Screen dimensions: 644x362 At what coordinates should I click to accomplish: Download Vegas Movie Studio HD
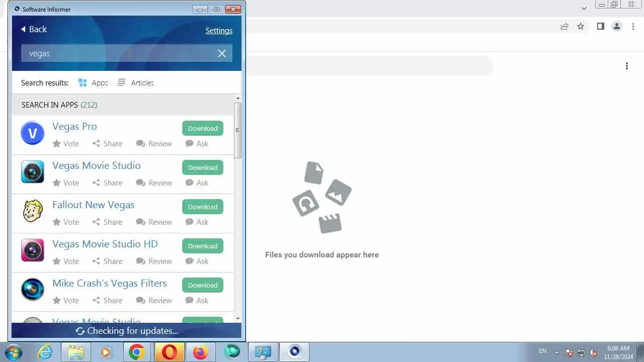[203, 246]
